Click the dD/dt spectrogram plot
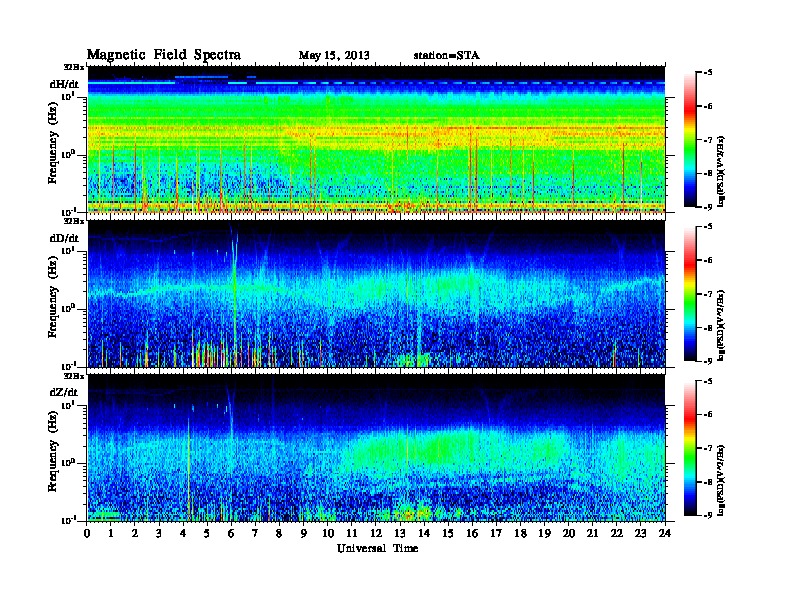 coord(376,294)
